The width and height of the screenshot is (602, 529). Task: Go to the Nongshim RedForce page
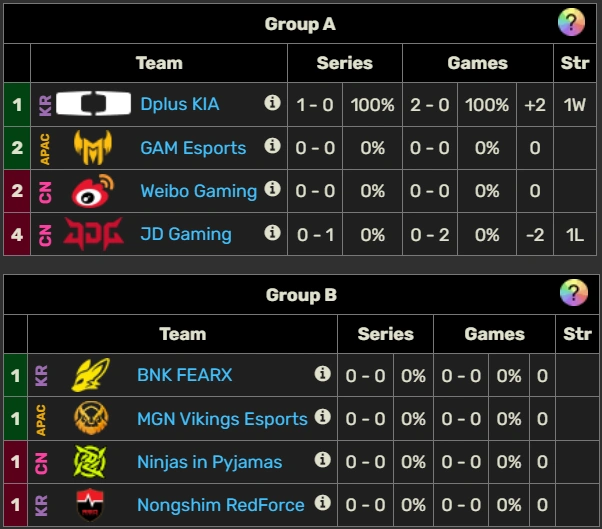220,505
